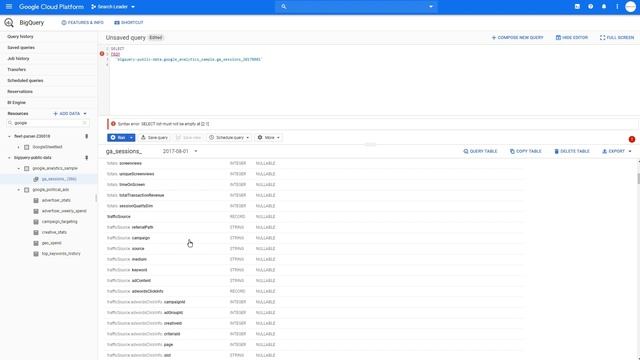Switch editor to Full Screen

point(617,38)
